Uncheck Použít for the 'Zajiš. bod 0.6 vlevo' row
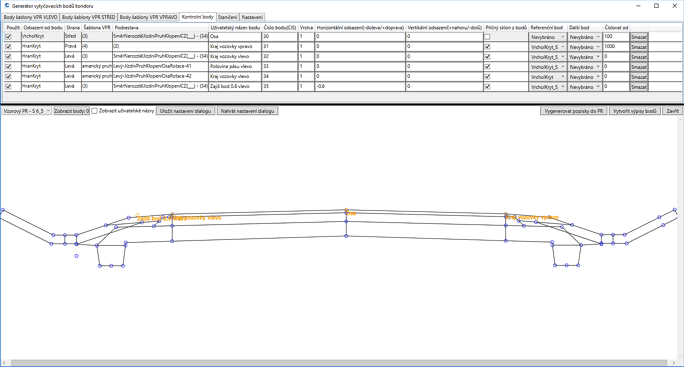The height and width of the screenshot is (367, 684). tap(8, 87)
